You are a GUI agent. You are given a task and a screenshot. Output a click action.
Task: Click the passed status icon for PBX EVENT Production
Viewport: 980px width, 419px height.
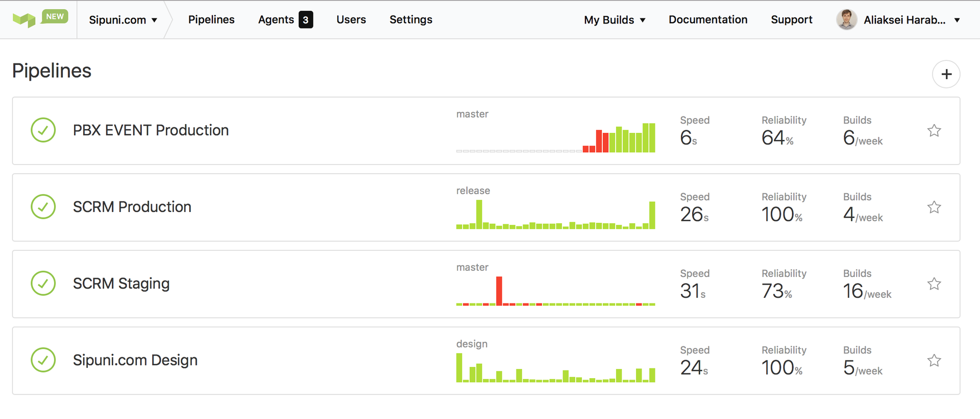pyautogui.click(x=43, y=130)
